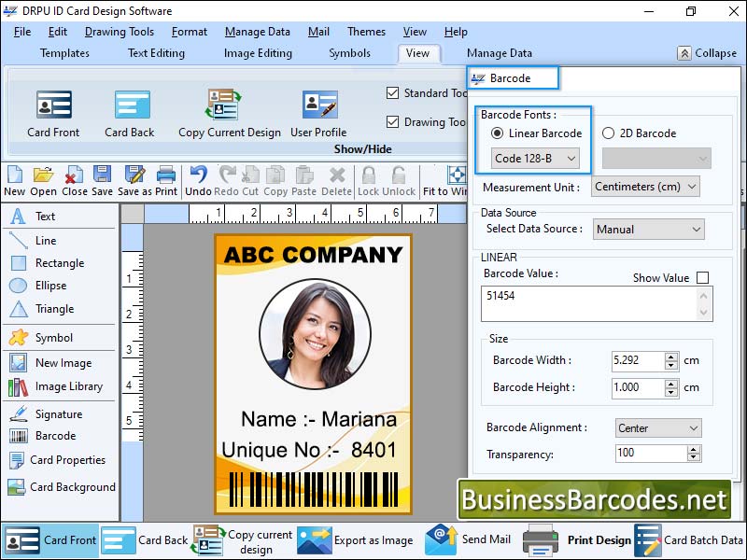Viewport: 747px width, 560px height.
Task: Uncheck the Drawing Tool option
Action: 395,122
